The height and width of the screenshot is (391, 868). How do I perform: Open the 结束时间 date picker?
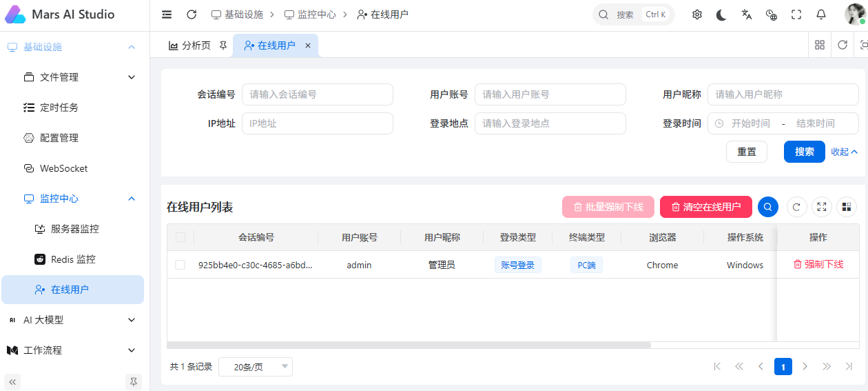coord(816,123)
